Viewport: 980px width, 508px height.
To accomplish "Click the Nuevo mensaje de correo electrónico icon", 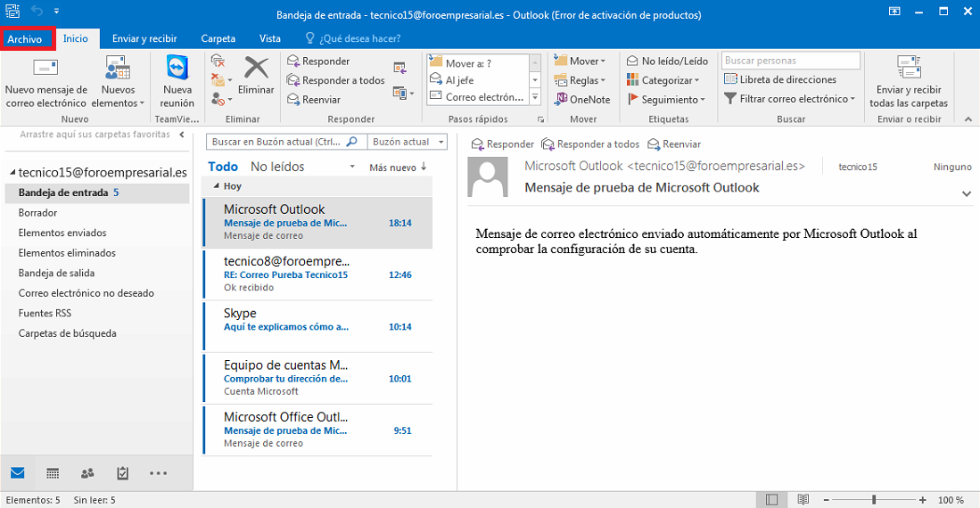I will (x=45, y=68).
